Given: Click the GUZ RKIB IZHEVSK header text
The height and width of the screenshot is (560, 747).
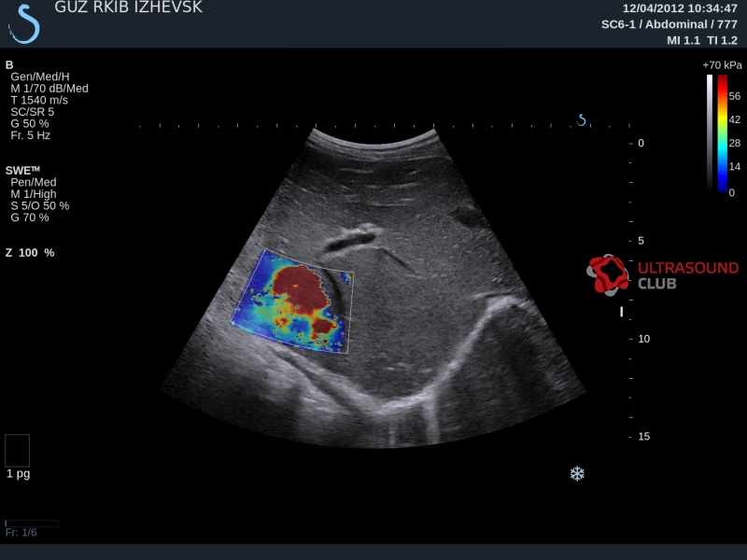Looking at the screenshot, I should (x=128, y=7).
